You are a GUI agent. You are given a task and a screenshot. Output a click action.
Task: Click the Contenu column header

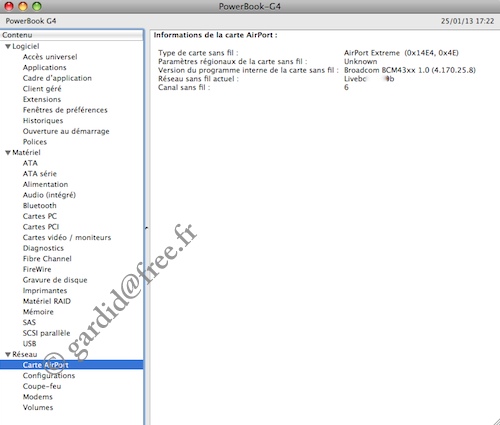71,35
